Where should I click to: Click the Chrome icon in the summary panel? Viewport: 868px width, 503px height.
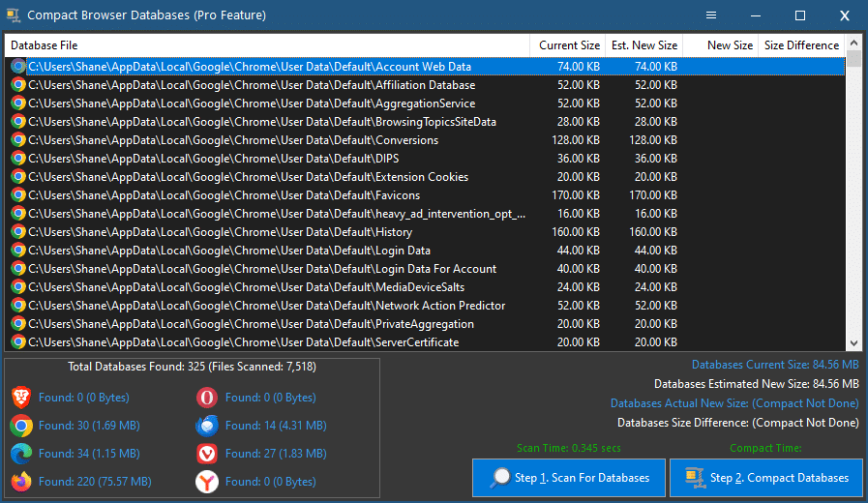pyautogui.click(x=21, y=426)
